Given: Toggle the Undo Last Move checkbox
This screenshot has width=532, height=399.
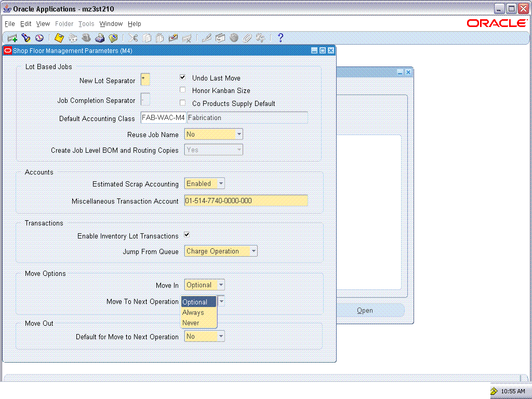Looking at the screenshot, I should point(182,77).
